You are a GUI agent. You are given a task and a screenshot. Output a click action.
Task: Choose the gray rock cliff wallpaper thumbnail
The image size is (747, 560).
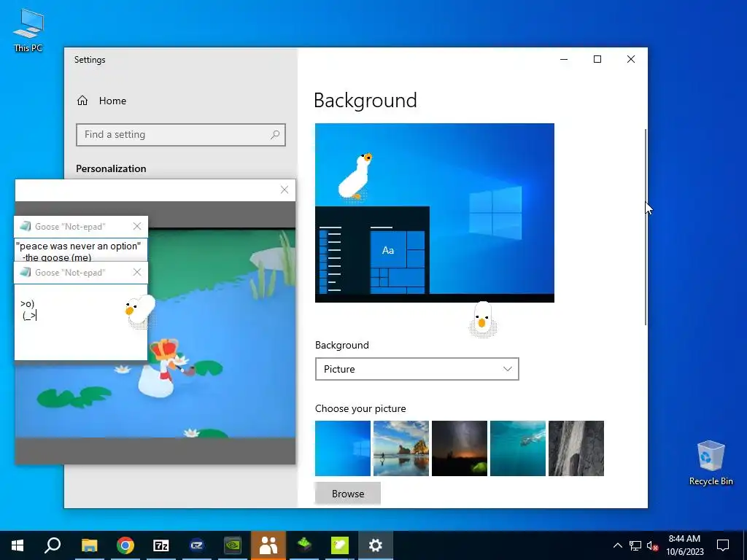click(576, 448)
